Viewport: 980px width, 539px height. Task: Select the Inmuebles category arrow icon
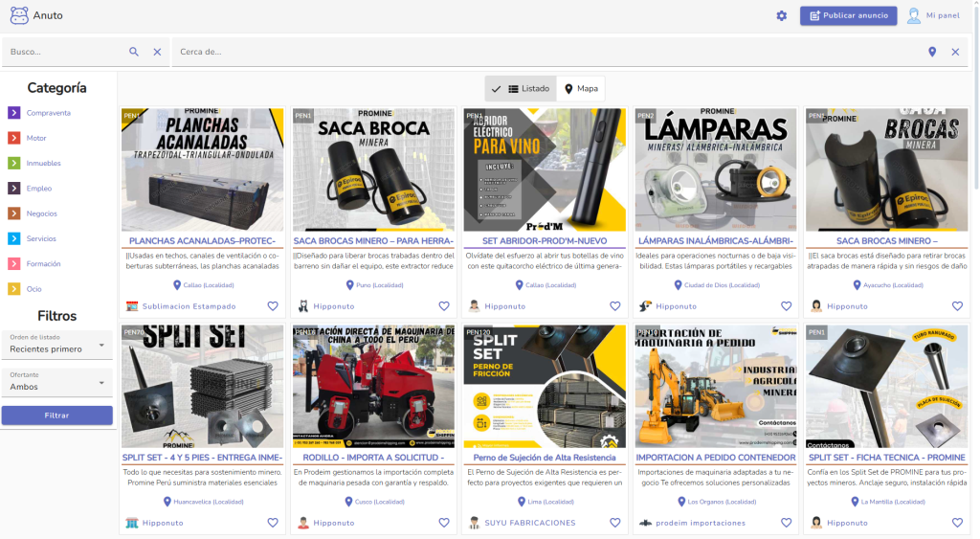click(x=13, y=163)
